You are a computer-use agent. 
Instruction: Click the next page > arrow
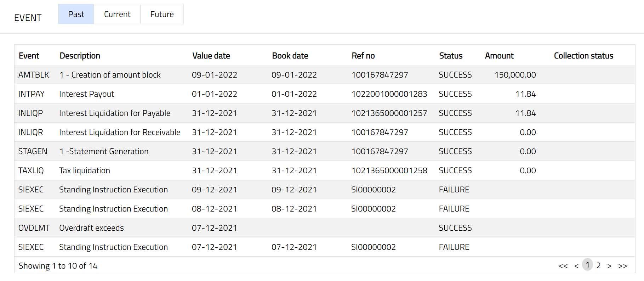pos(609,266)
